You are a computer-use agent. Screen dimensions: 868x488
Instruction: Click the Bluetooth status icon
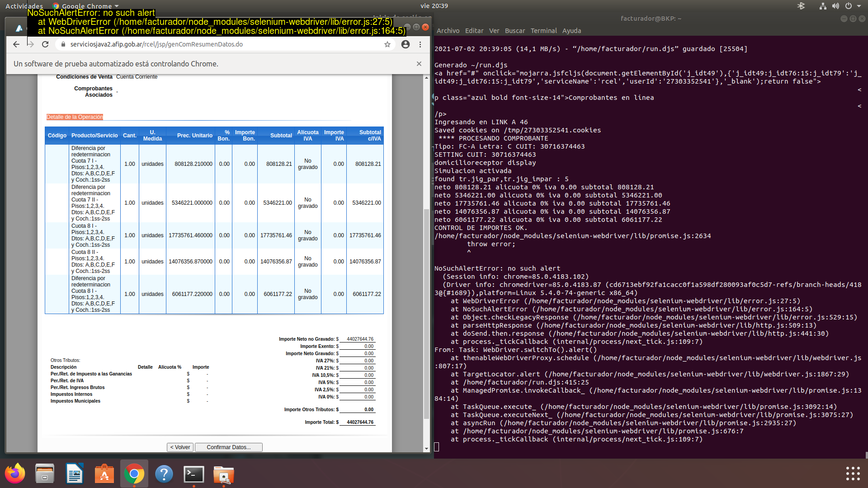801,6
